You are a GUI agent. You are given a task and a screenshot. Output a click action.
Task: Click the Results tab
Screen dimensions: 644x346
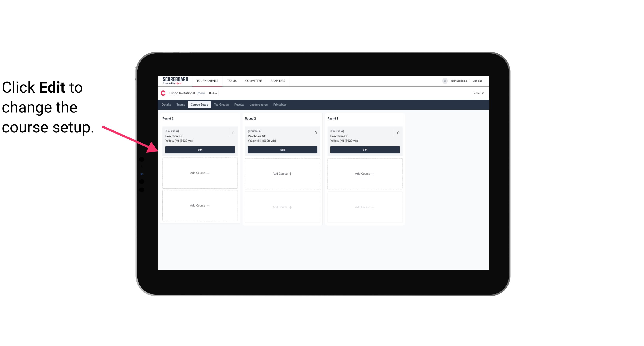[x=239, y=104]
